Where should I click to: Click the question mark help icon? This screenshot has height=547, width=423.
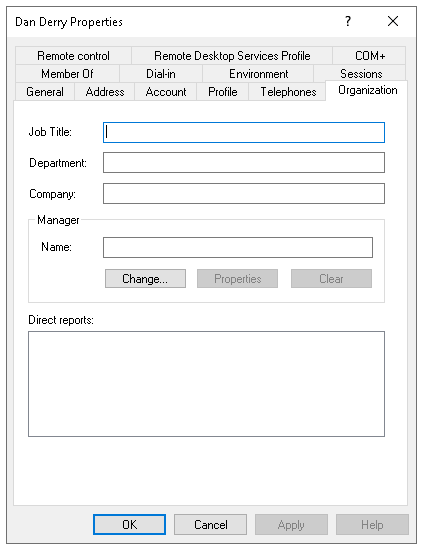(348, 21)
